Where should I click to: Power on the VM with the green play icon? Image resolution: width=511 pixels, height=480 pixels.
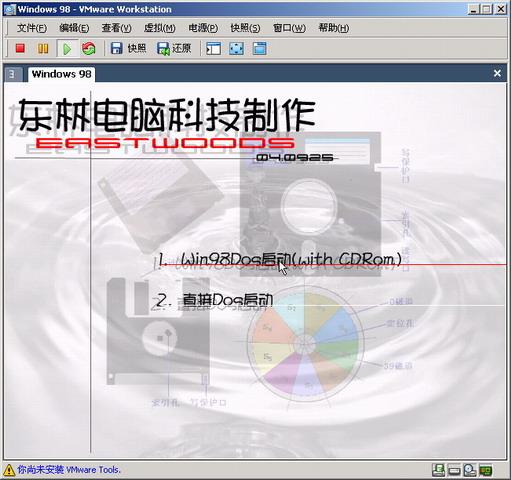click(67, 49)
